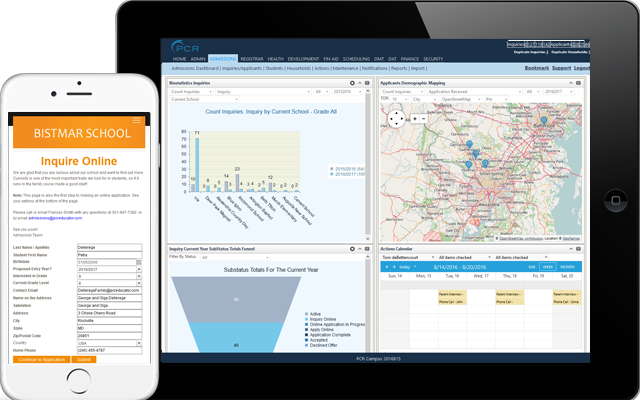640x400 pixels.
Task: Switch calendar to WEEK view
Action: 548,267
